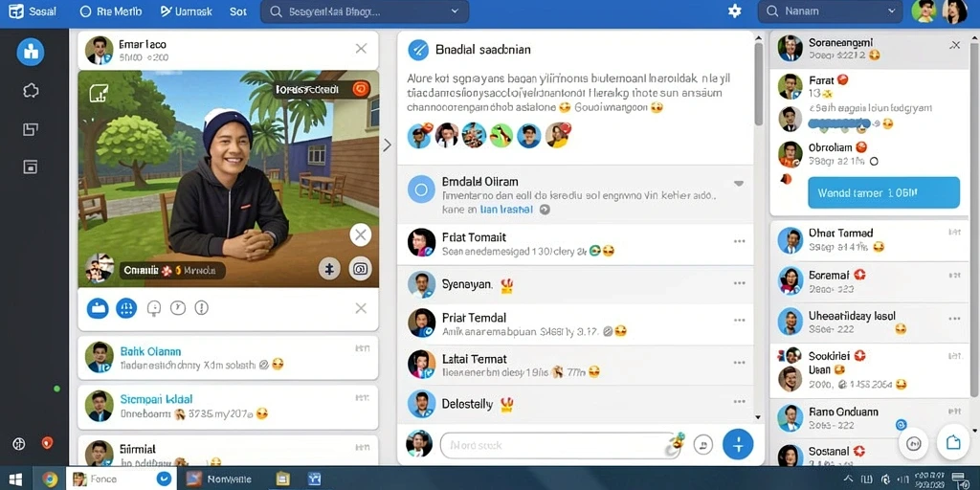Screen dimensions: 980x490
Task: Click the fullscreen icon at video top-left
Action: click(99, 93)
